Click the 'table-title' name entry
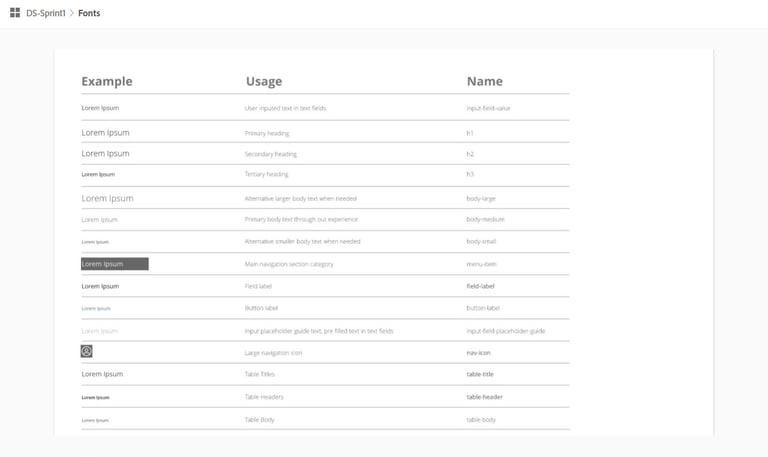768x457 pixels. [x=480, y=374]
